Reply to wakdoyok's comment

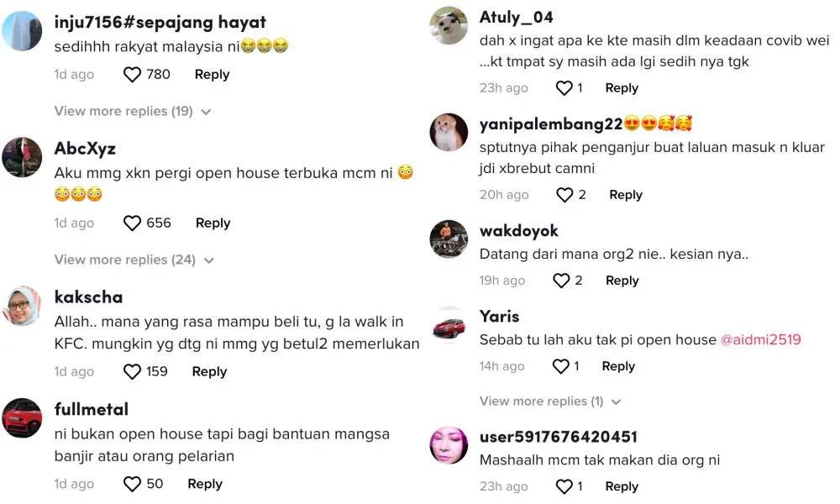[x=622, y=281]
